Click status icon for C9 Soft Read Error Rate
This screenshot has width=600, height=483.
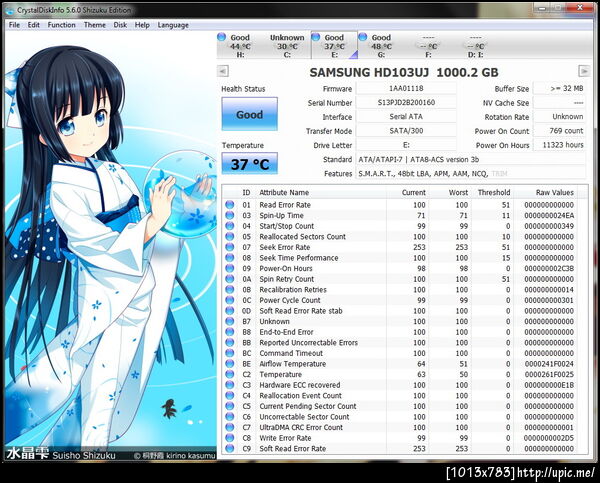(x=230, y=449)
